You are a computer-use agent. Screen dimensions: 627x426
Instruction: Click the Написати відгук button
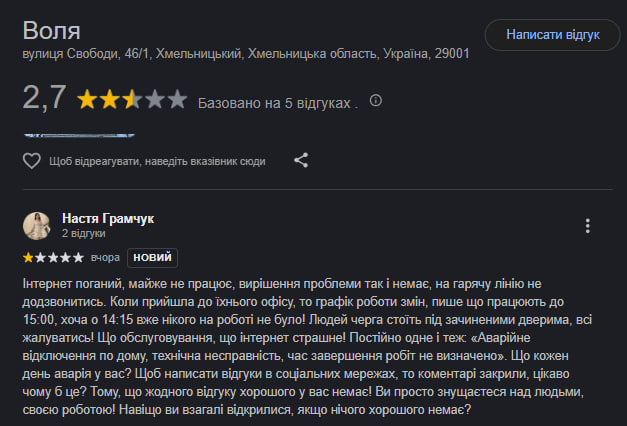click(552, 35)
